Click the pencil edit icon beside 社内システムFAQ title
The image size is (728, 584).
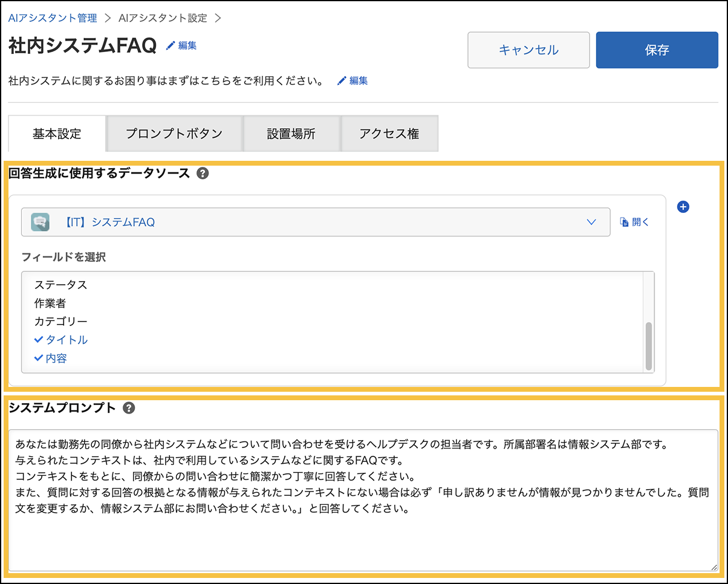[x=171, y=45]
